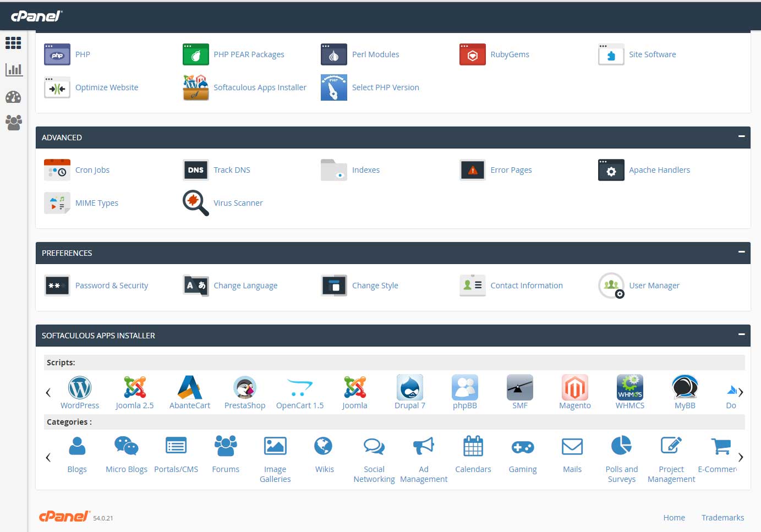The width and height of the screenshot is (761, 532).
Task: Open Portals/CMS category
Action: tap(176, 454)
